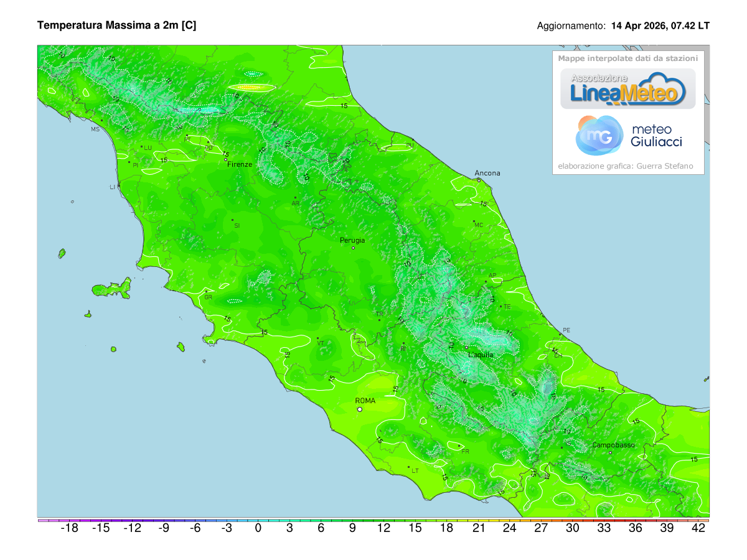Expand the SI province region

[x=237, y=225]
